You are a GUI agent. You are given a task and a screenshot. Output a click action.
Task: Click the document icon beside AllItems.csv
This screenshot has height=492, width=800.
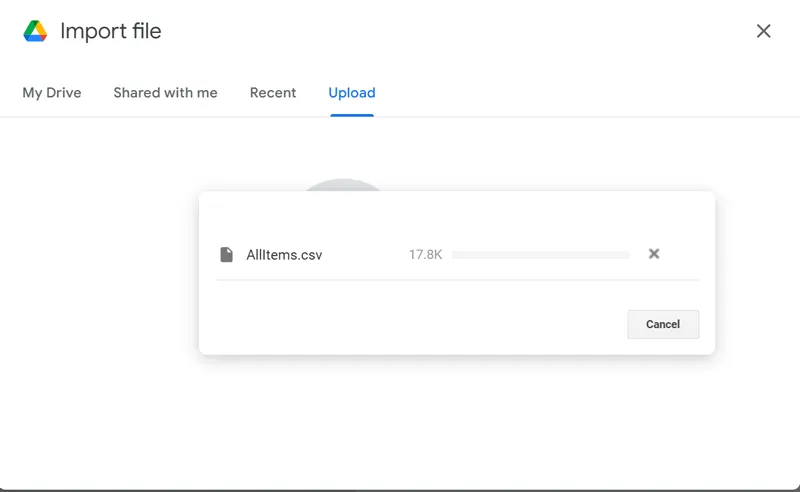[x=227, y=254]
